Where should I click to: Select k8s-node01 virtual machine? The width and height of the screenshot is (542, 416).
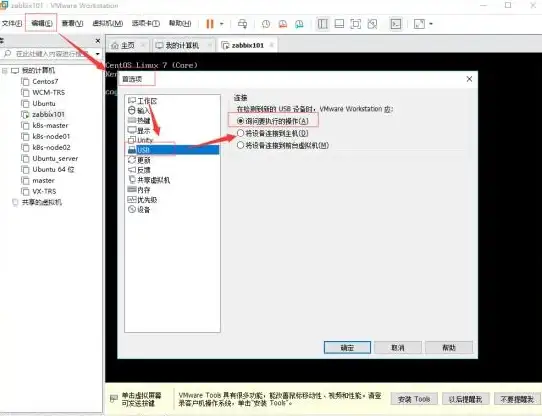coord(51,136)
